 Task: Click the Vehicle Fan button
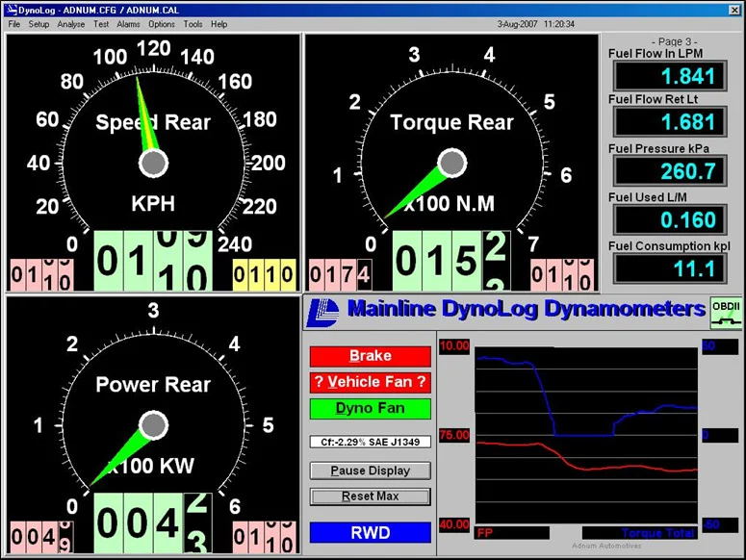(371, 382)
